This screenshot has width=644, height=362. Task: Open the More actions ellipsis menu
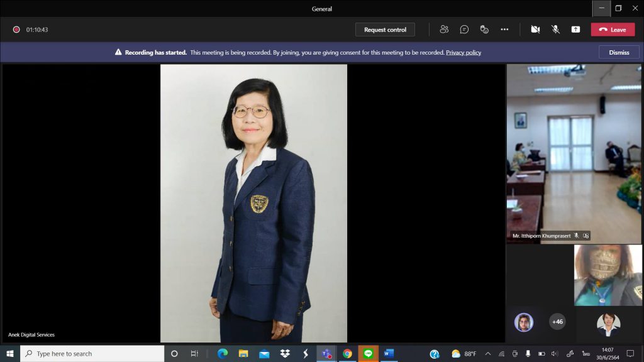point(504,29)
